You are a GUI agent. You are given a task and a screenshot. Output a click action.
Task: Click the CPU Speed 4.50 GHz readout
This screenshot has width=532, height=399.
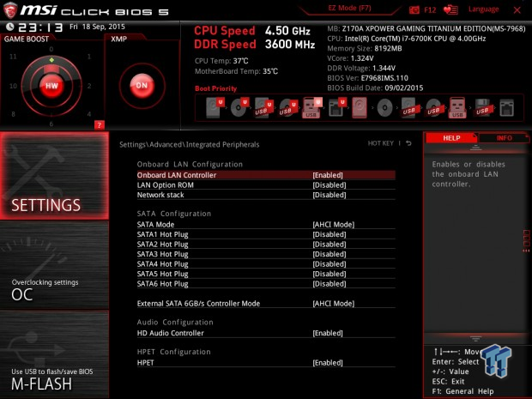[x=252, y=31]
